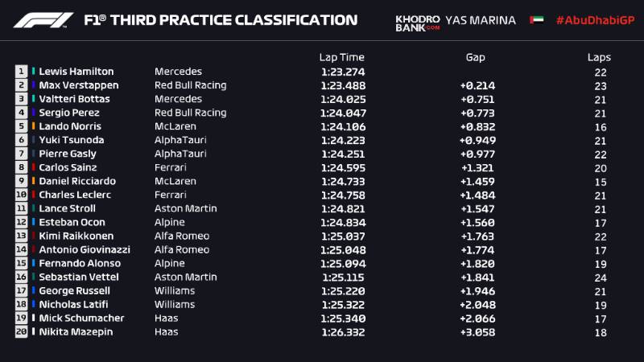644x362 pixels.
Task: Click Lando Norris's orange team color bar
Action: point(34,126)
